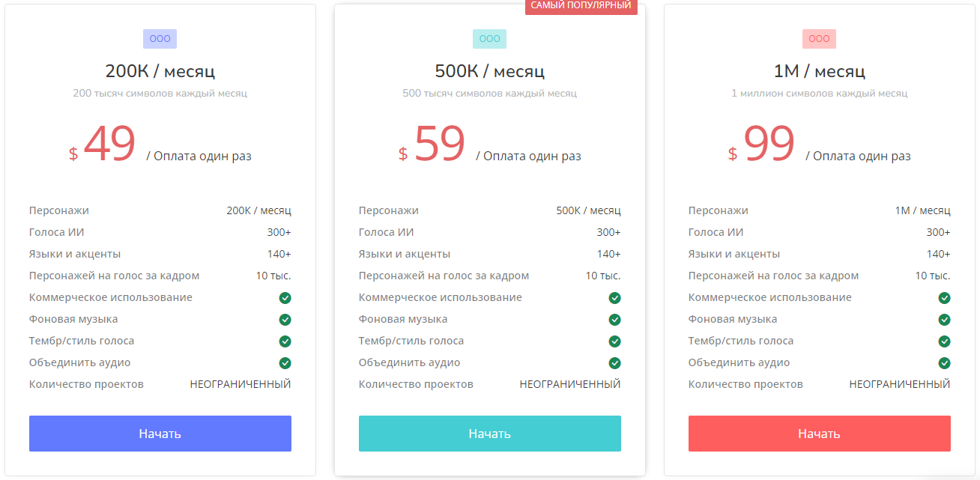The image size is (980, 480).
Task: Click the merge audio checkmark in 500К plan
Action: 614,363
